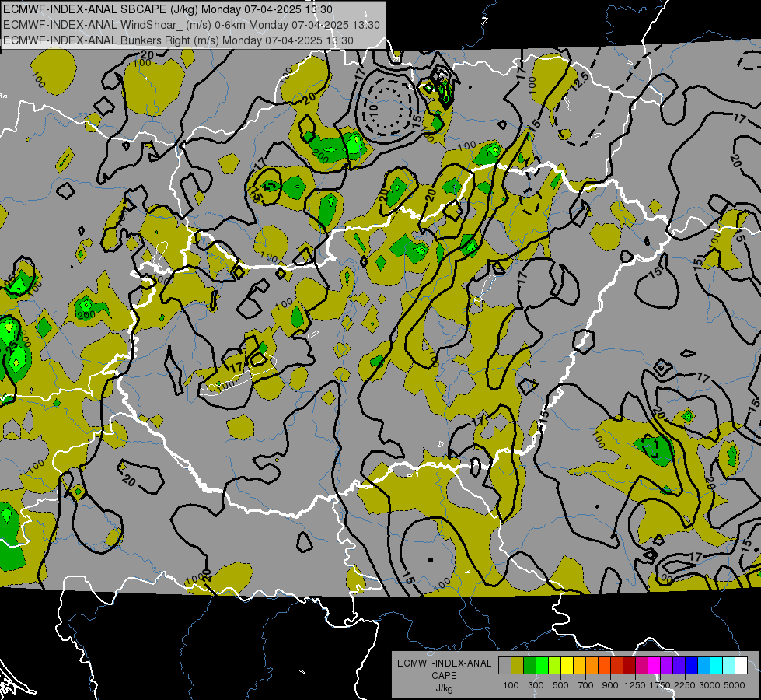Click the WindShear 0-6km title line
761x700 pixels.
[191, 25]
